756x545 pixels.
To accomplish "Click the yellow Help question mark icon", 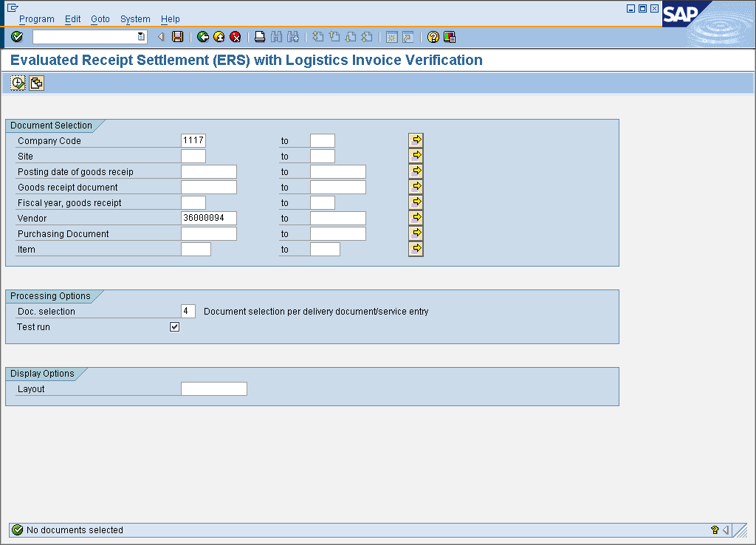I will point(433,37).
